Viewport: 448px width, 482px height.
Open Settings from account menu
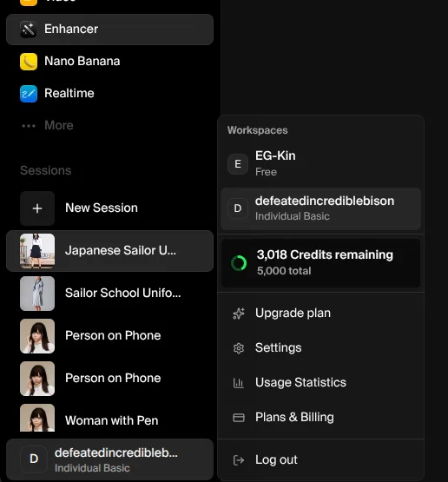320,348
